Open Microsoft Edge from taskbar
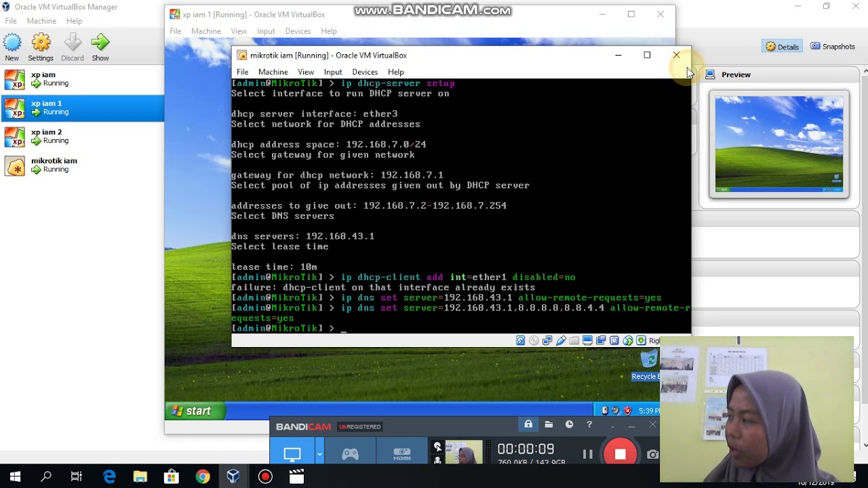 109,476
